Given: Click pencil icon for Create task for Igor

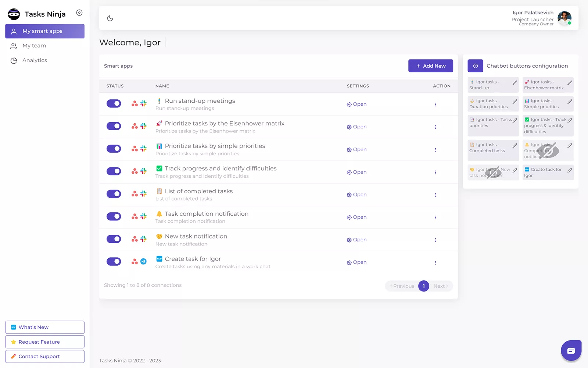Looking at the screenshot, I should click(569, 170).
